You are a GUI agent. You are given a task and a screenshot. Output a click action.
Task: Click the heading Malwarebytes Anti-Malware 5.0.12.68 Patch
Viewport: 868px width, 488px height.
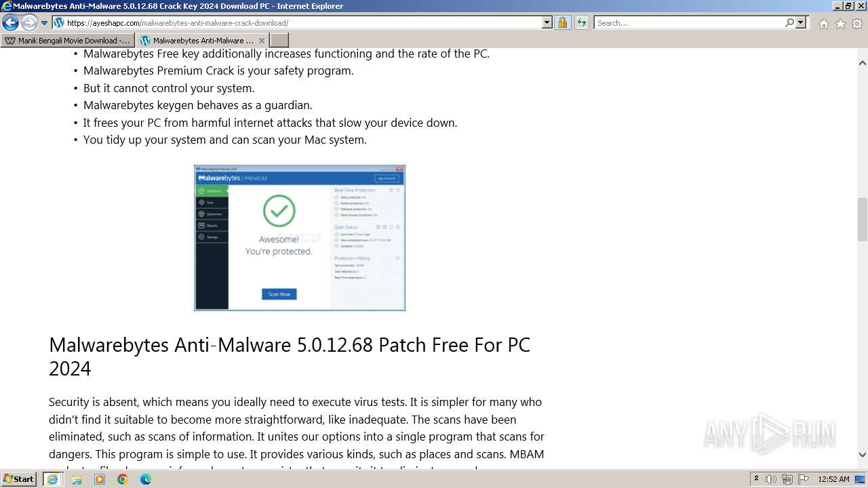pyautogui.click(x=290, y=357)
